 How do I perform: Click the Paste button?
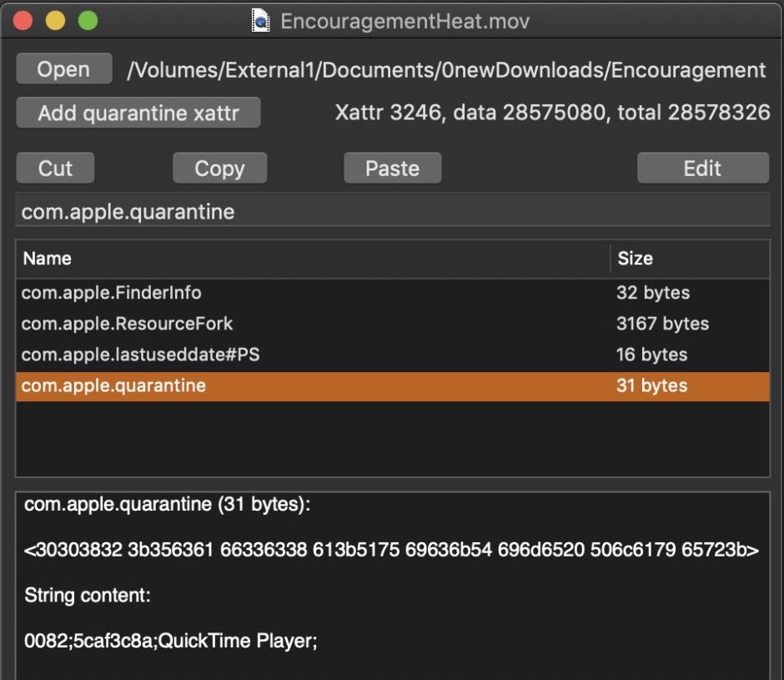point(392,168)
